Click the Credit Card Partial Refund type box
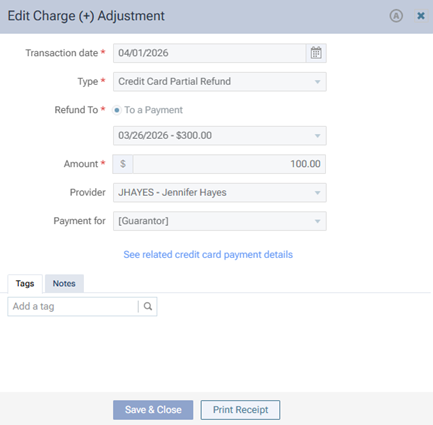This screenshot has height=425, width=433. click(220, 82)
